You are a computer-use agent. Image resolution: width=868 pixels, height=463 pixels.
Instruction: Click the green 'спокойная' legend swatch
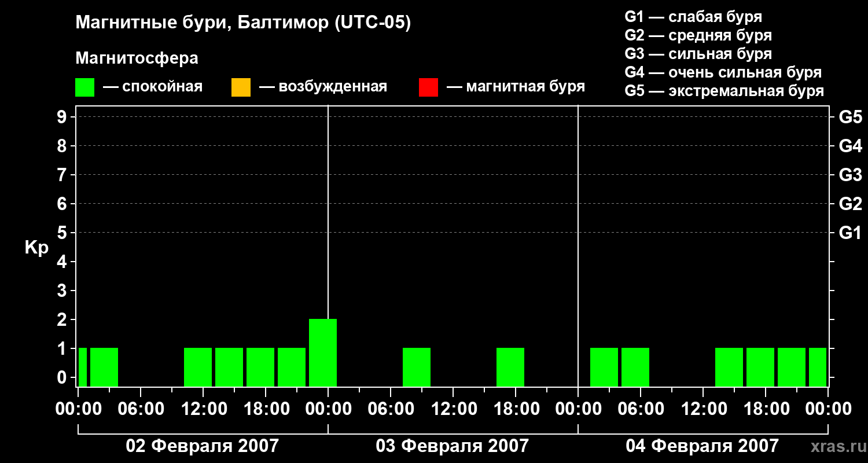[85, 87]
